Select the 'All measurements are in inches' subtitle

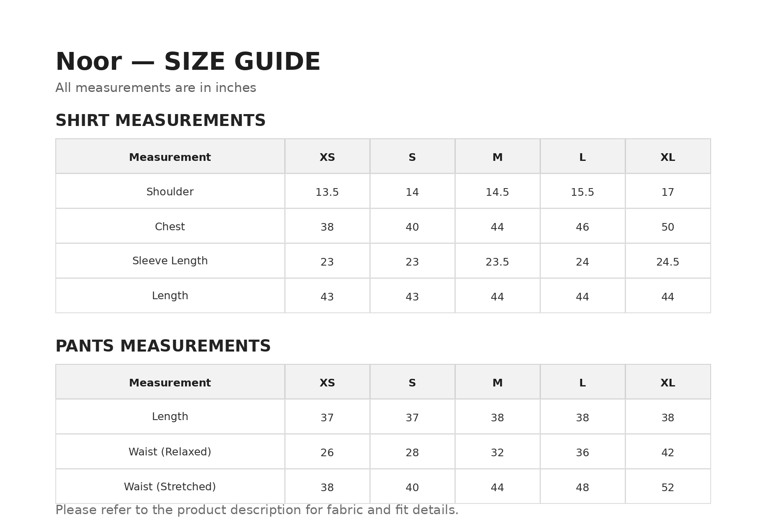tap(156, 88)
